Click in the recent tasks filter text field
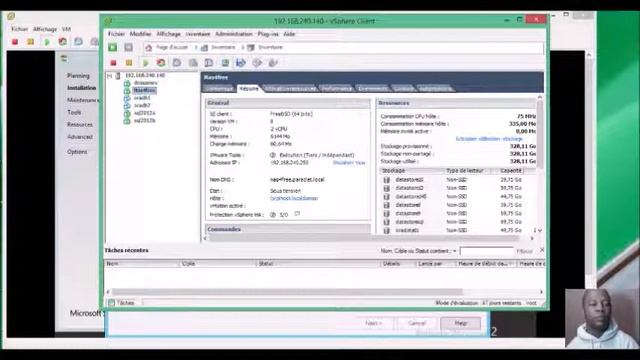This screenshot has width=640, height=360. click(486, 251)
